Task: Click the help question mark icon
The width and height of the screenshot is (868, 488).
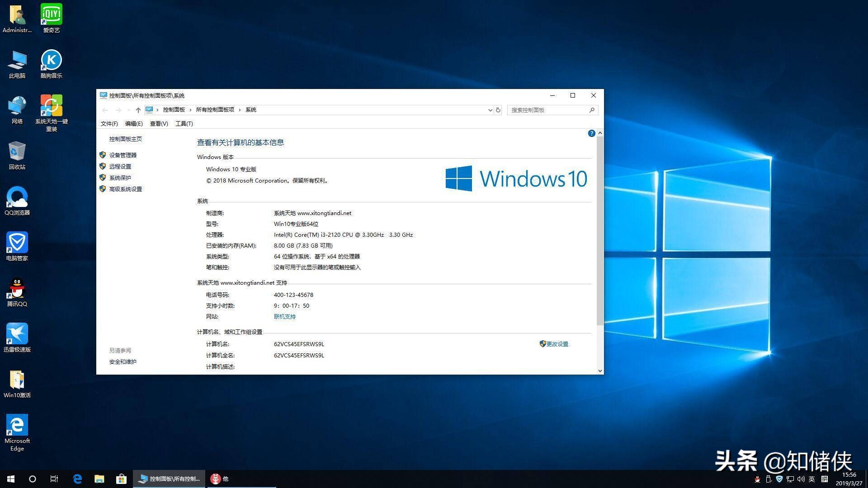Action: pos(591,133)
